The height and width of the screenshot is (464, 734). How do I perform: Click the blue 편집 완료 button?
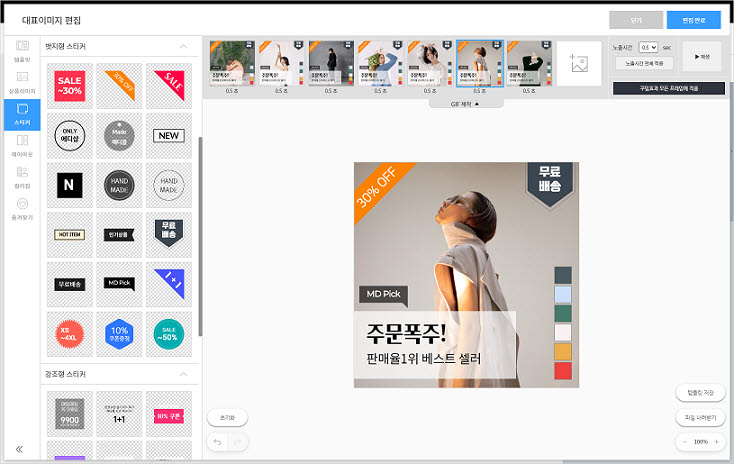(x=694, y=20)
